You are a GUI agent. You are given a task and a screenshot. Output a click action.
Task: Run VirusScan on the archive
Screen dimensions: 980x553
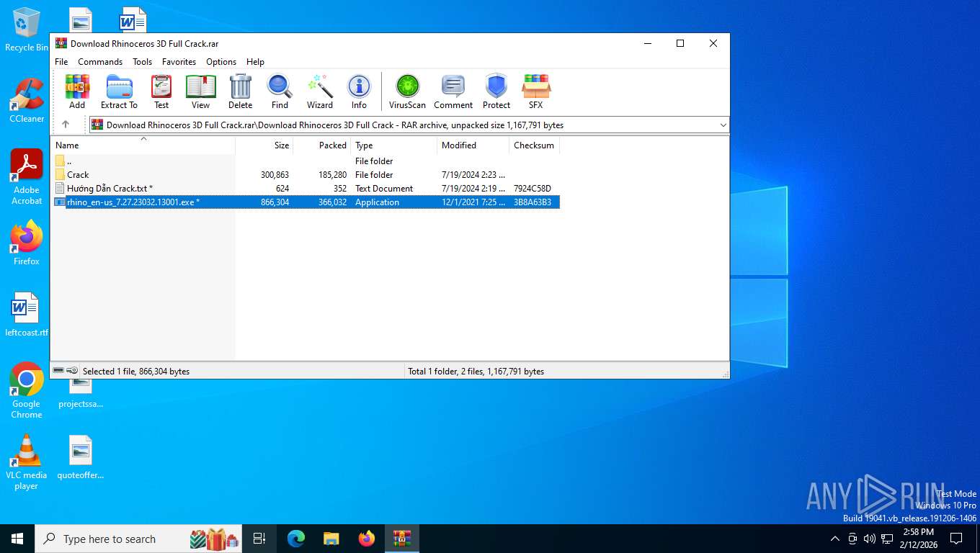(407, 91)
